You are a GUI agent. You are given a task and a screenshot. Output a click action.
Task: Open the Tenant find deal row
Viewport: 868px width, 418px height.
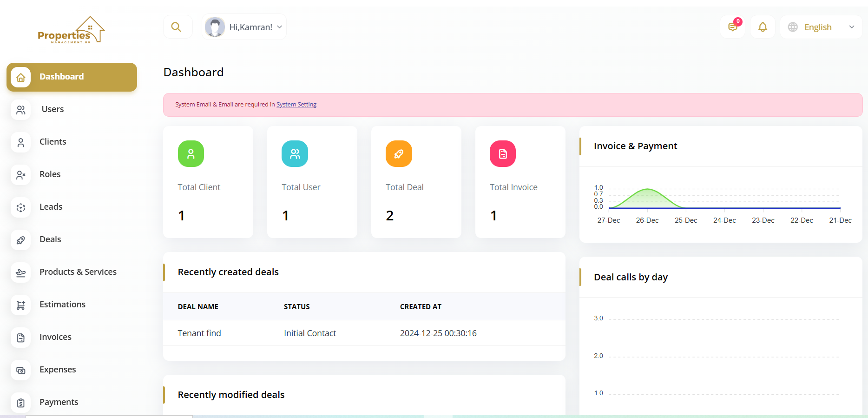click(x=199, y=333)
